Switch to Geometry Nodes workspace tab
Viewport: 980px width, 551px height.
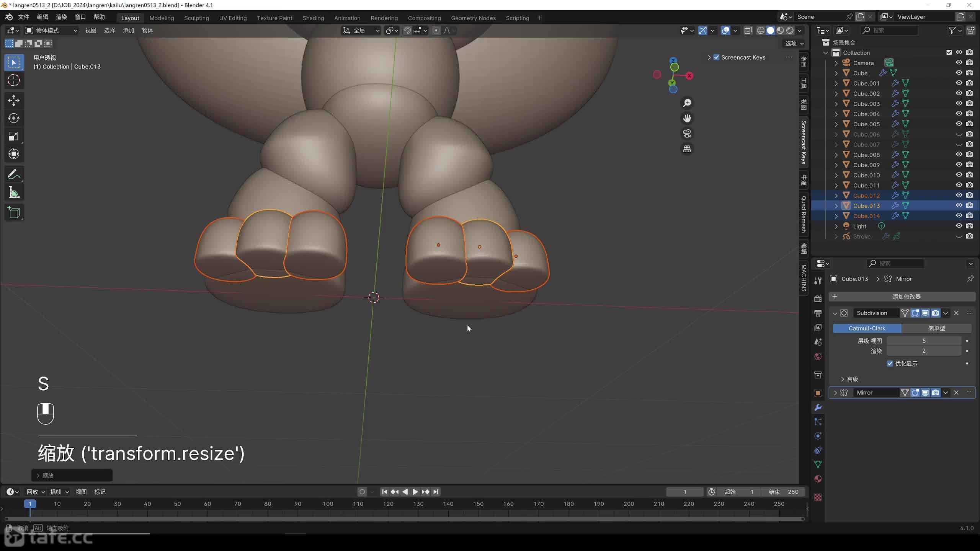pos(473,18)
